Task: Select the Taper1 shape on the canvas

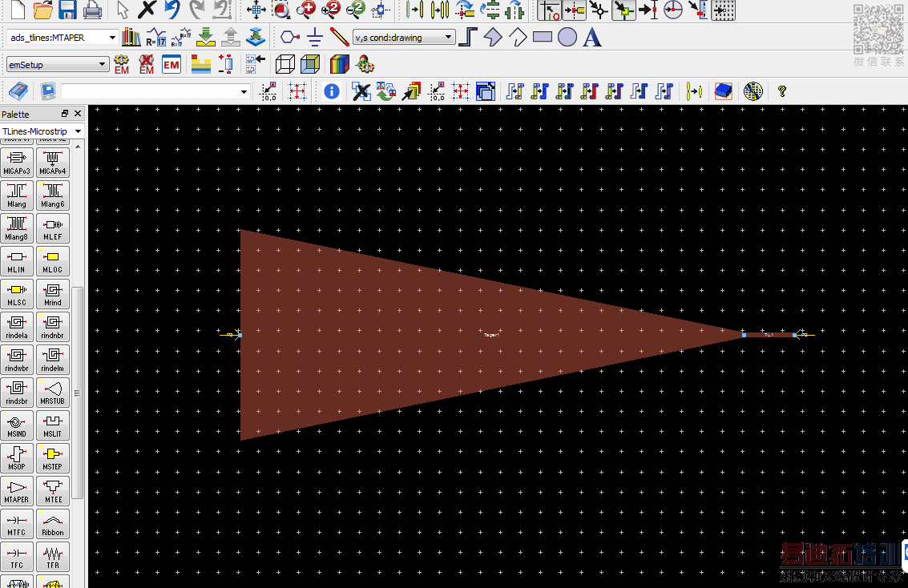Action: point(491,335)
